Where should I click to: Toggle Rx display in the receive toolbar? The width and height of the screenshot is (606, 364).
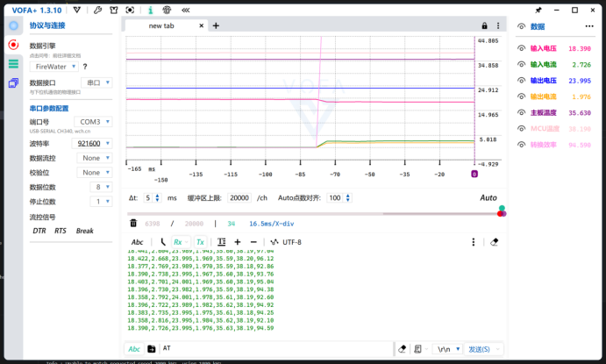click(178, 242)
